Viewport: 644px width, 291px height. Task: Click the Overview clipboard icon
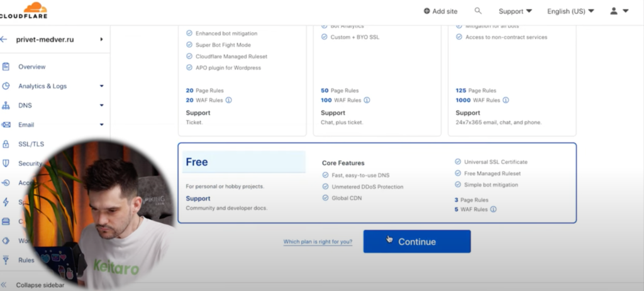pyautogui.click(x=6, y=67)
